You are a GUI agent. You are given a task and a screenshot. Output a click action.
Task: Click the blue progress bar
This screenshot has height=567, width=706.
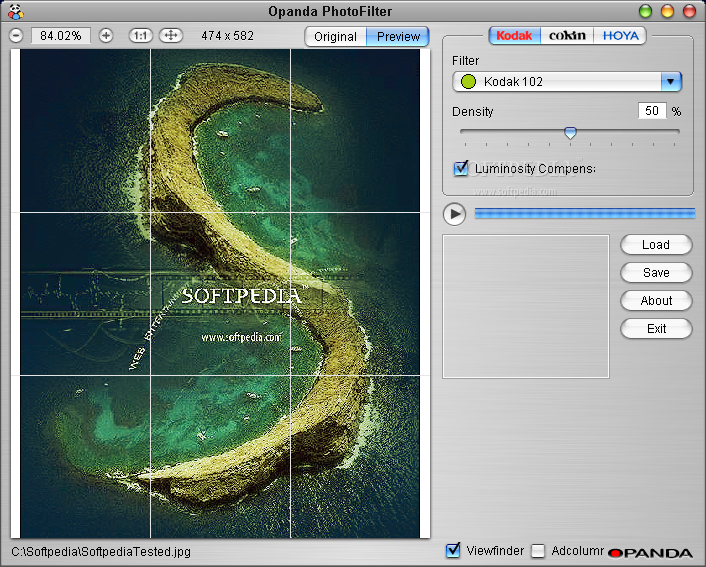coord(584,213)
